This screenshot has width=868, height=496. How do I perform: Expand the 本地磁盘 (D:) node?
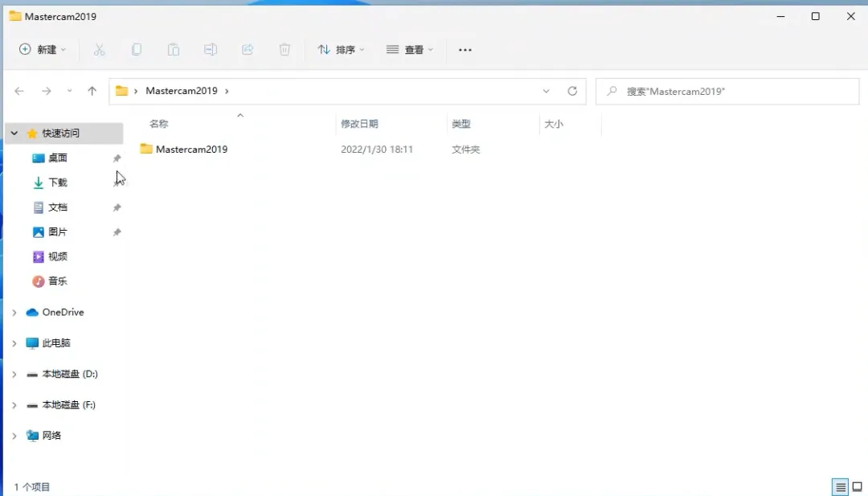point(14,375)
